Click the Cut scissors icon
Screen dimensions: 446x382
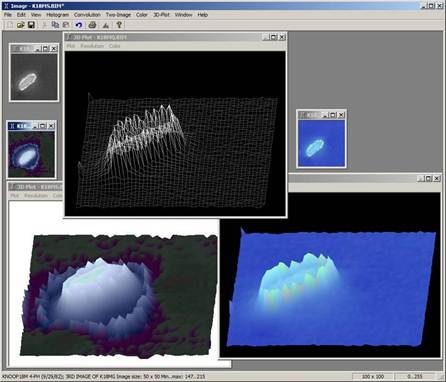coord(44,25)
